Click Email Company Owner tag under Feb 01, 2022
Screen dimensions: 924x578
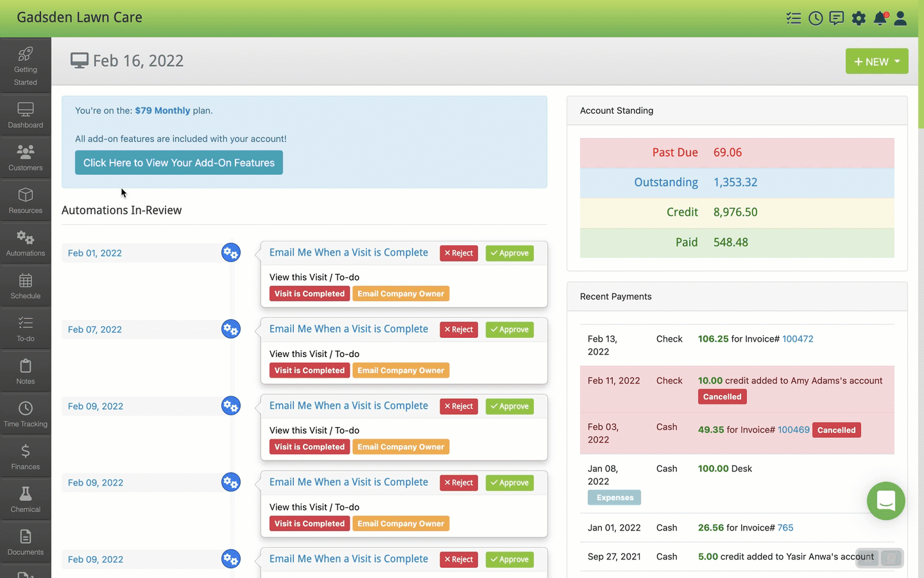point(401,293)
